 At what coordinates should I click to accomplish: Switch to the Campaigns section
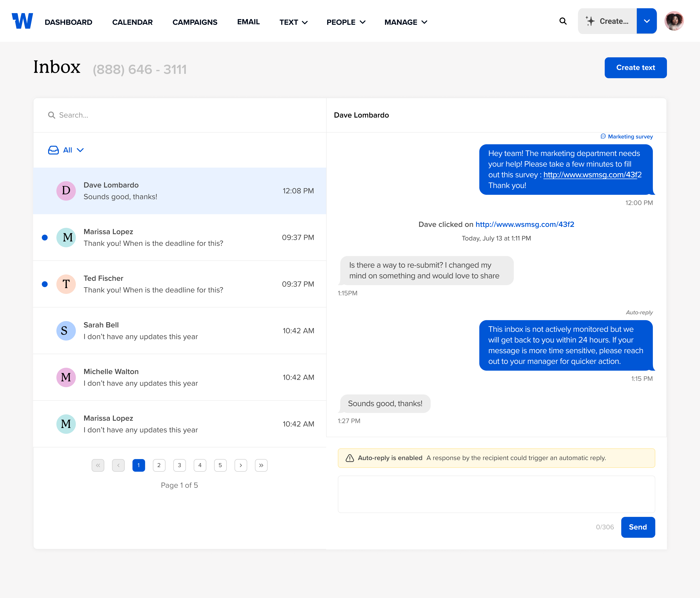point(195,22)
